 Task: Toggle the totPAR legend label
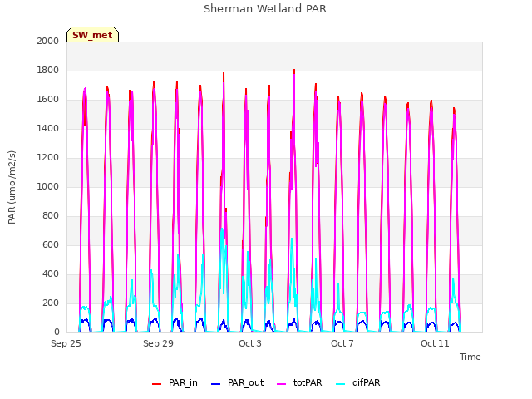[x=308, y=382]
